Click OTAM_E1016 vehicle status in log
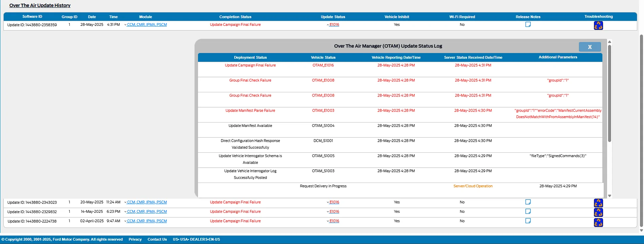Viewport: 644px width, 244px height. pyautogui.click(x=323, y=65)
